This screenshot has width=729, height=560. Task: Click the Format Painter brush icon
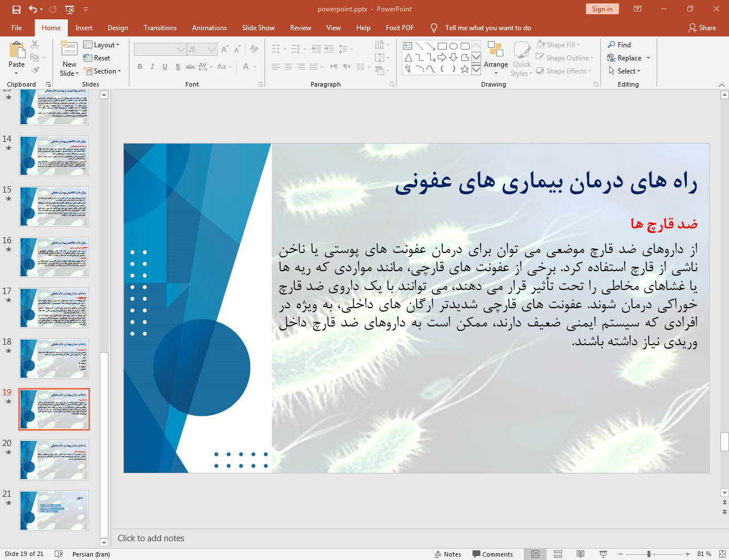pos(35,70)
